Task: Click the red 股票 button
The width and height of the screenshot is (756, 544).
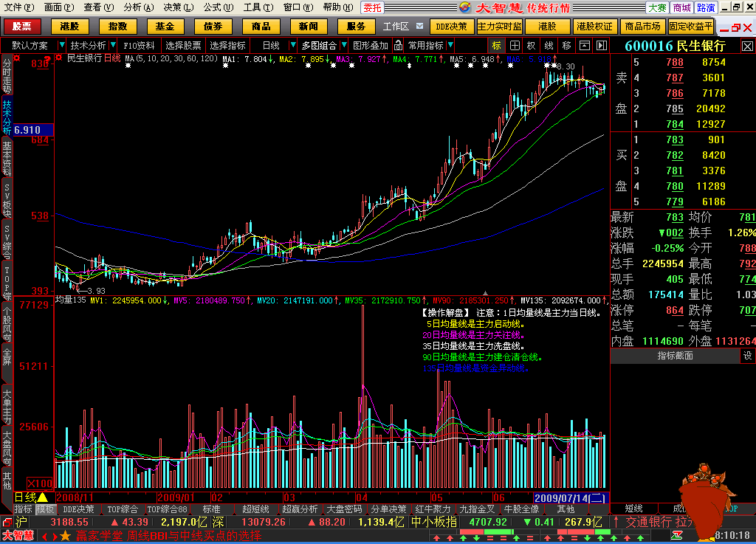Action: (x=21, y=27)
